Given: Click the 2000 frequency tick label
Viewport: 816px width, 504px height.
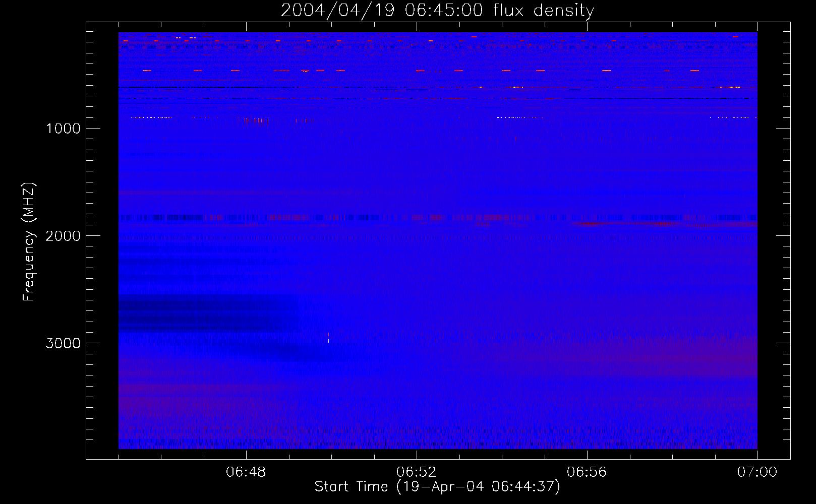Looking at the screenshot, I should [x=63, y=236].
